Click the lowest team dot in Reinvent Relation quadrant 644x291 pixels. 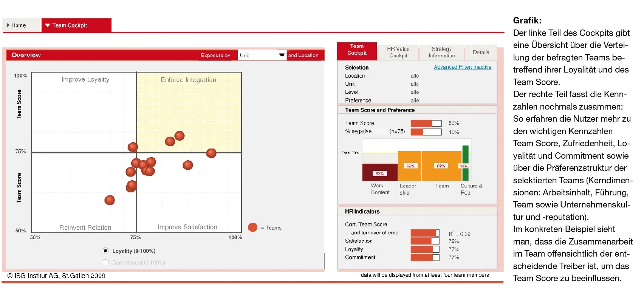click(110, 200)
